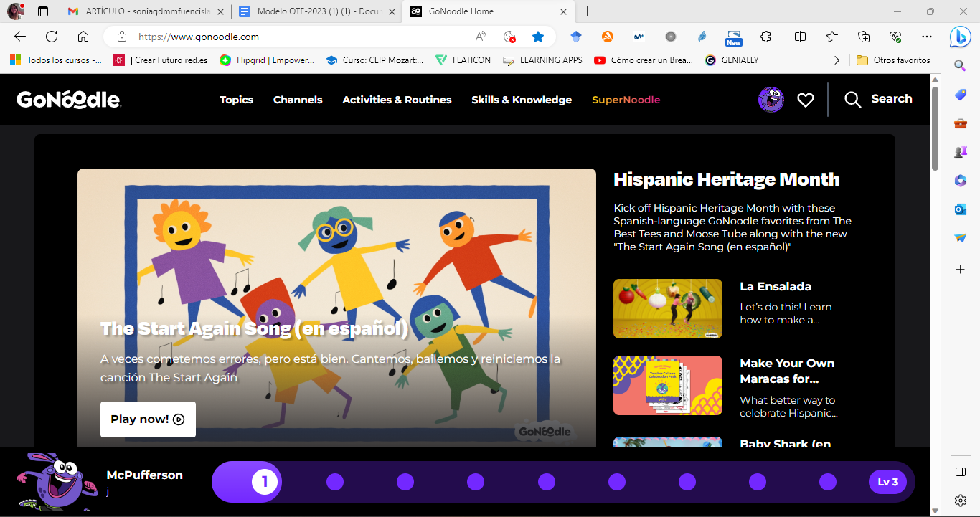
Task: Open the Favorites list star icon
Action: [832, 37]
